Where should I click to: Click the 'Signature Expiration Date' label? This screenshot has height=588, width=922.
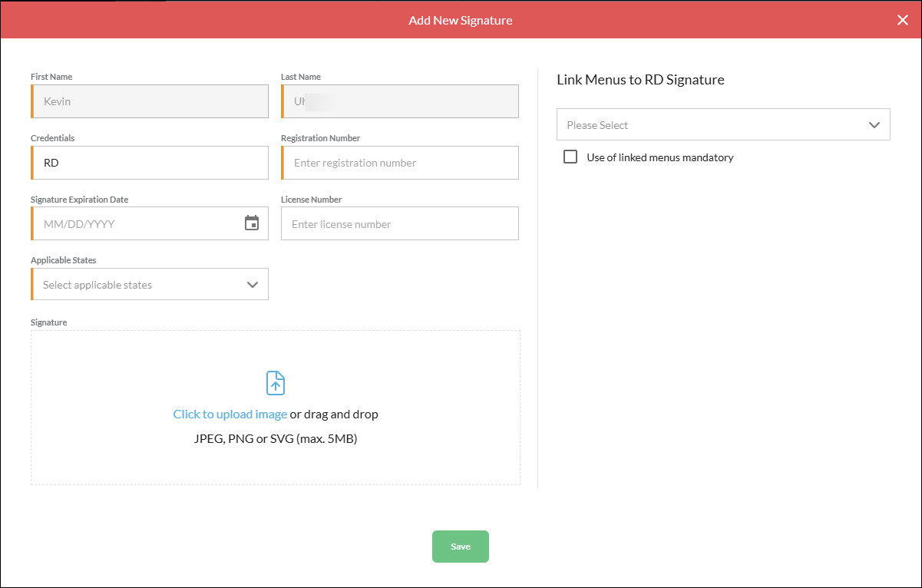(80, 199)
